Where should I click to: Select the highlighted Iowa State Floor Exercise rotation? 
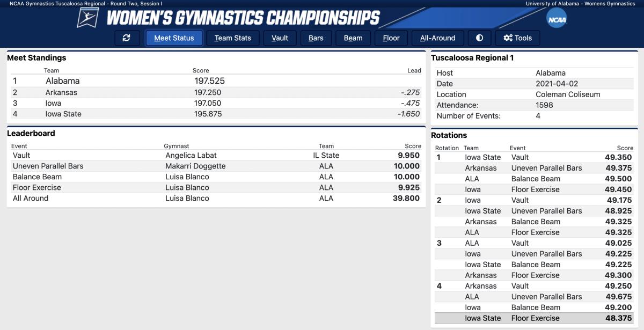click(535, 318)
